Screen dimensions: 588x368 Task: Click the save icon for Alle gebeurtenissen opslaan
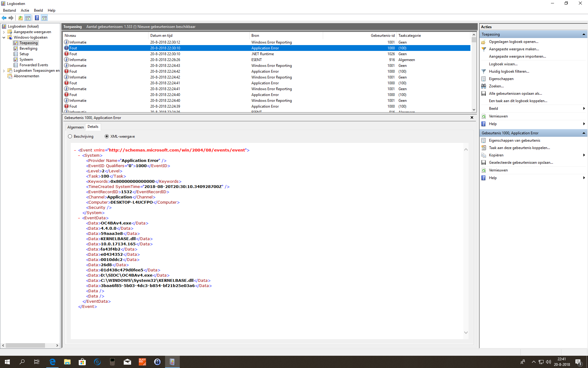[484, 94]
